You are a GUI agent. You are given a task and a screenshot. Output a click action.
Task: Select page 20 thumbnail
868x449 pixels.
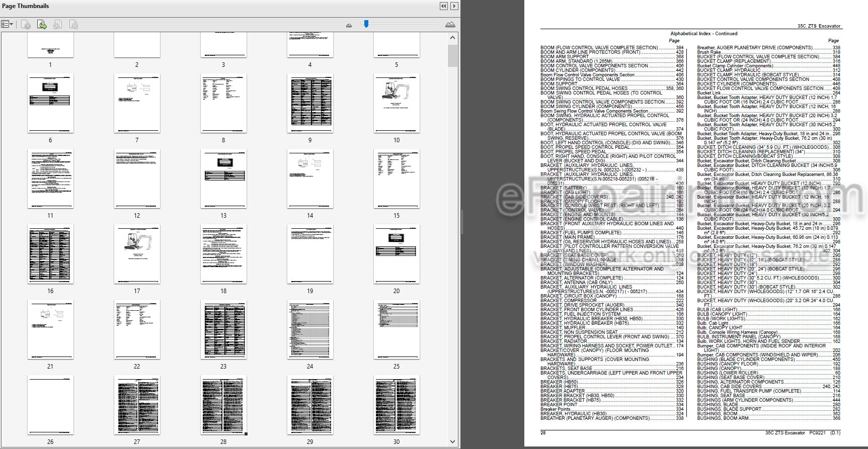397,254
